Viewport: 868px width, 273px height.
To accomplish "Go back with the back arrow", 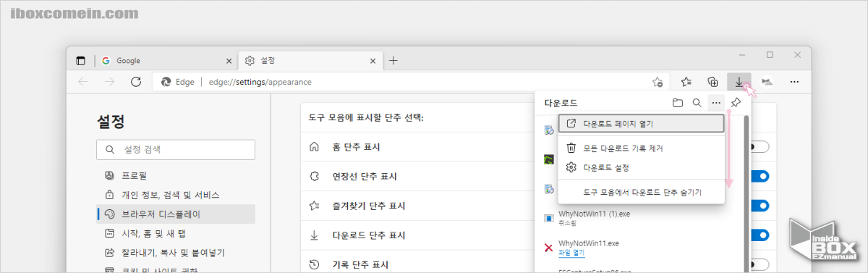I will click(83, 82).
